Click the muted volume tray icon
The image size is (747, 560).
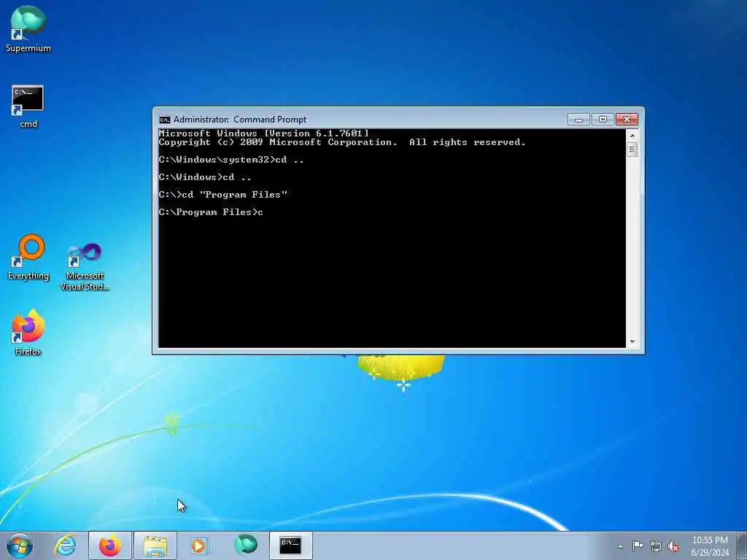click(673, 546)
